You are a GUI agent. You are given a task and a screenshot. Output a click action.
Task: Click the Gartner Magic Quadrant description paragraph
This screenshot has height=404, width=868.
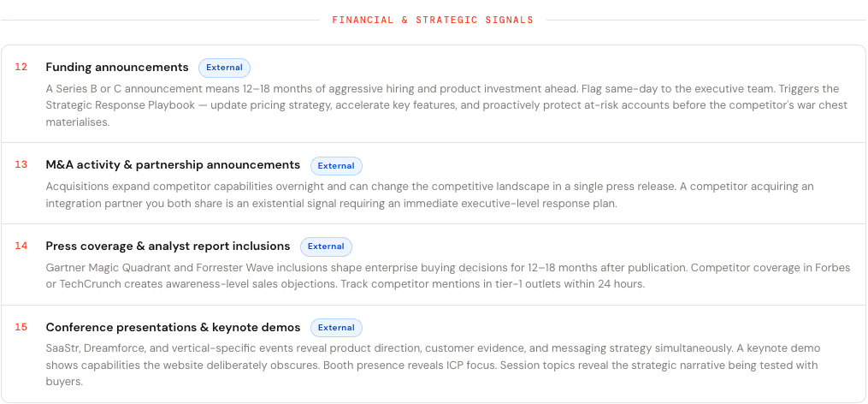448,276
